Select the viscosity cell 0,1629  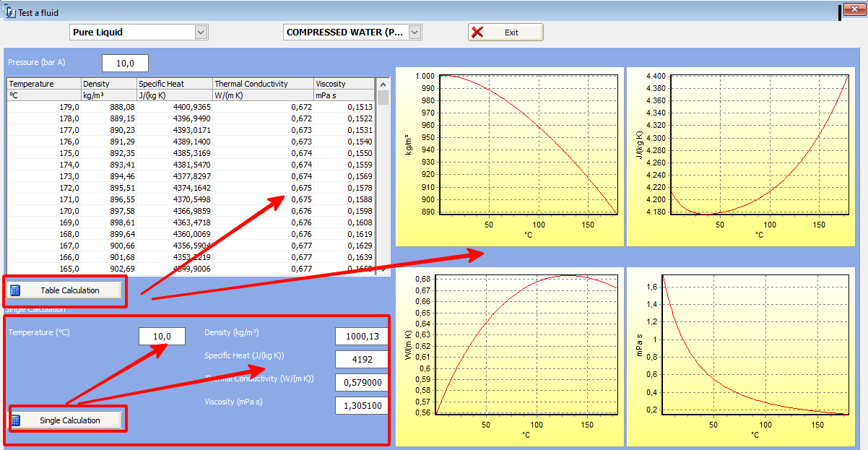tap(344, 246)
